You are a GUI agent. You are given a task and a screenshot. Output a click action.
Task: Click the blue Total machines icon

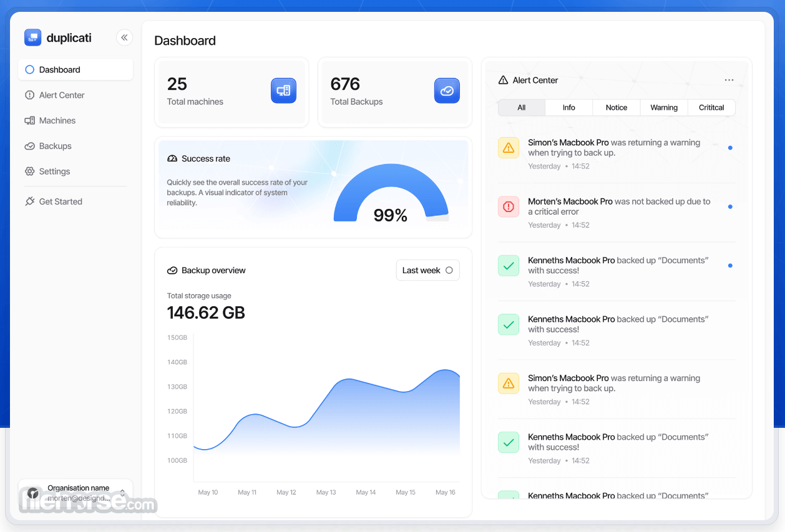click(x=283, y=90)
